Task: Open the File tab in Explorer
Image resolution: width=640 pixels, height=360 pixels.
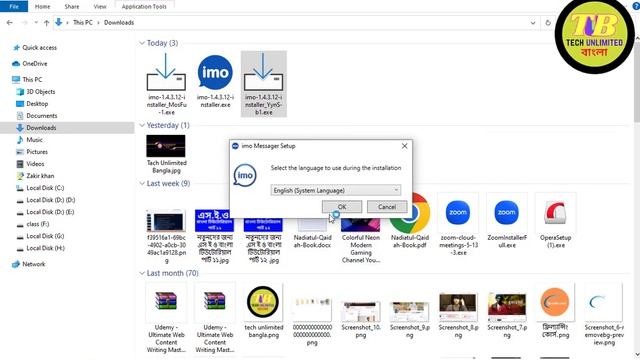Action: (14, 6)
